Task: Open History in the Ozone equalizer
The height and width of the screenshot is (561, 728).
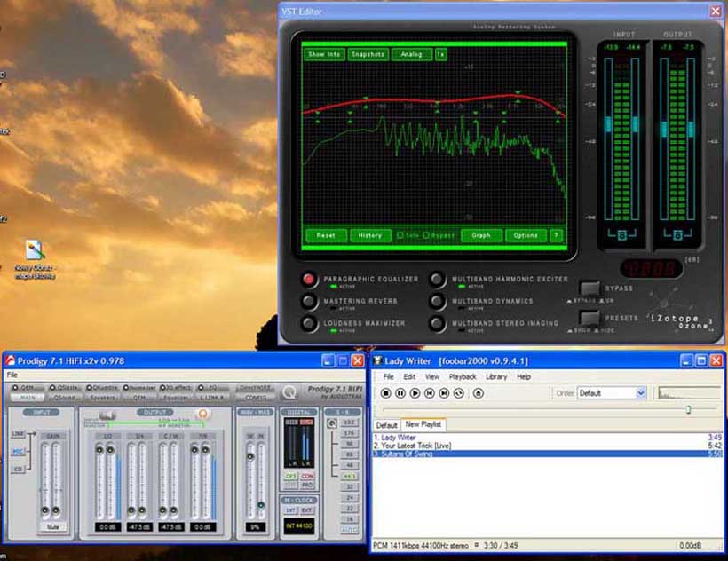Action: point(370,236)
